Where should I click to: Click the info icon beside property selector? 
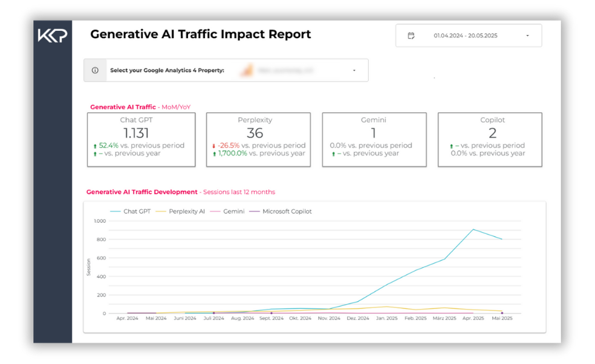click(95, 70)
